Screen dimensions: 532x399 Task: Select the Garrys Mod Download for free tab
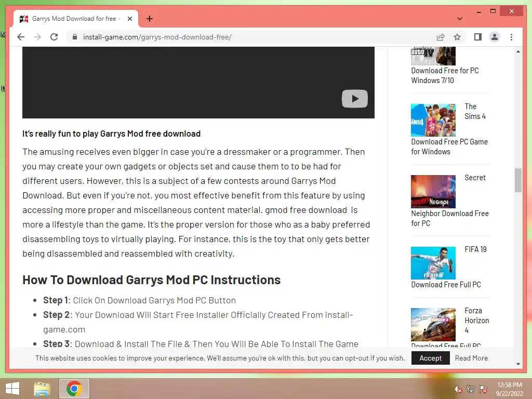(76, 19)
